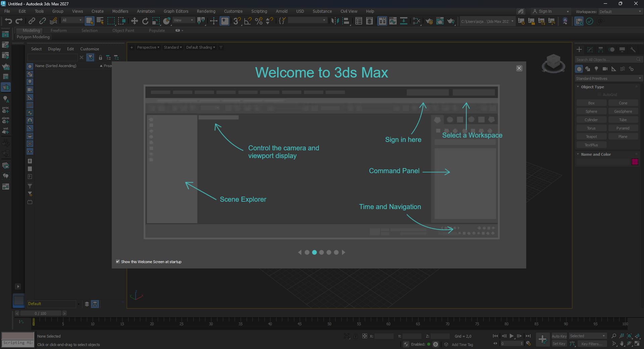
Task: Open the Scripting menu
Action: click(x=259, y=11)
